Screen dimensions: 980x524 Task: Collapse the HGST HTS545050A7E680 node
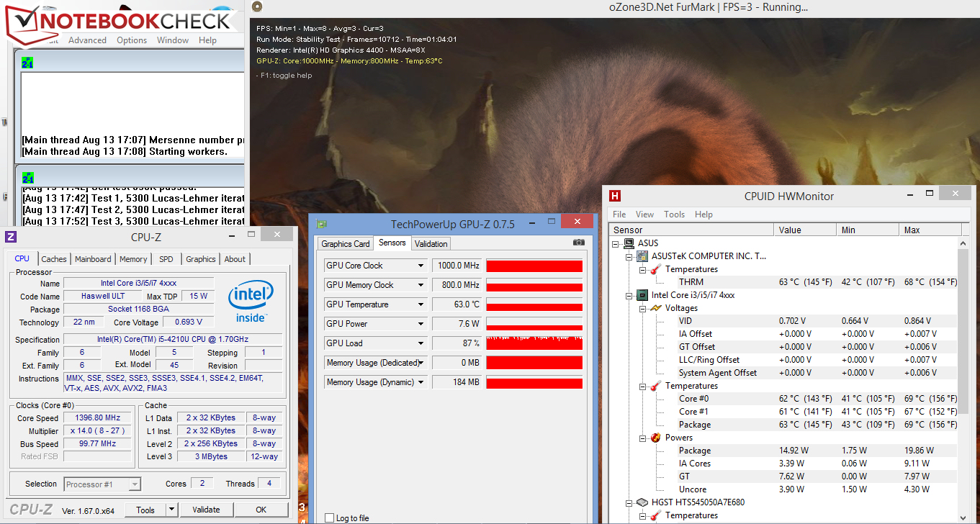pyautogui.click(x=629, y=502)
